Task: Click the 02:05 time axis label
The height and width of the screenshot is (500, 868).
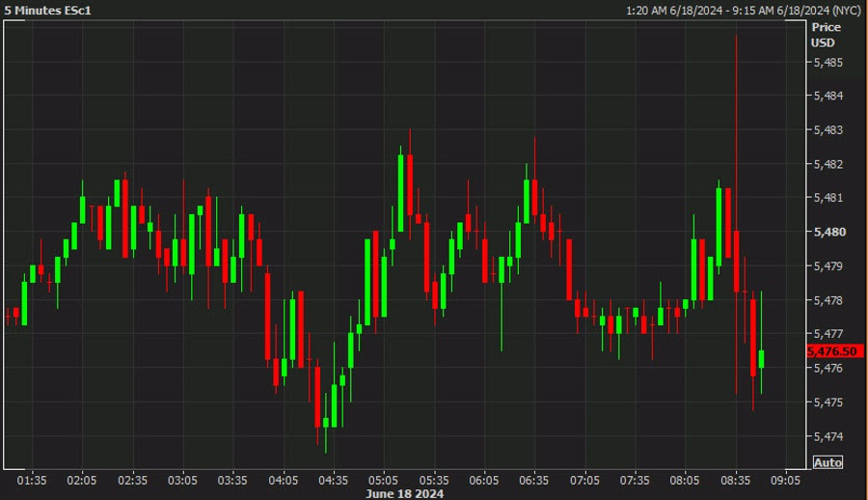Action: coord(82,480)
